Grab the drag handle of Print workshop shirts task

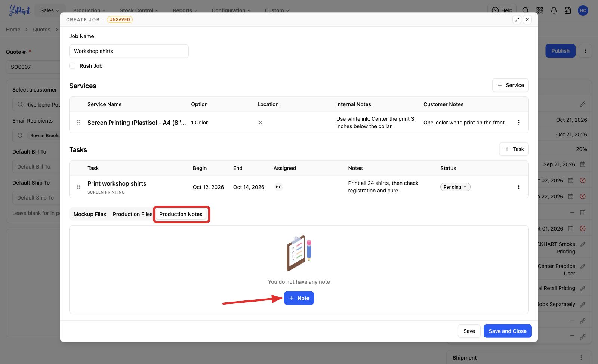78,187
